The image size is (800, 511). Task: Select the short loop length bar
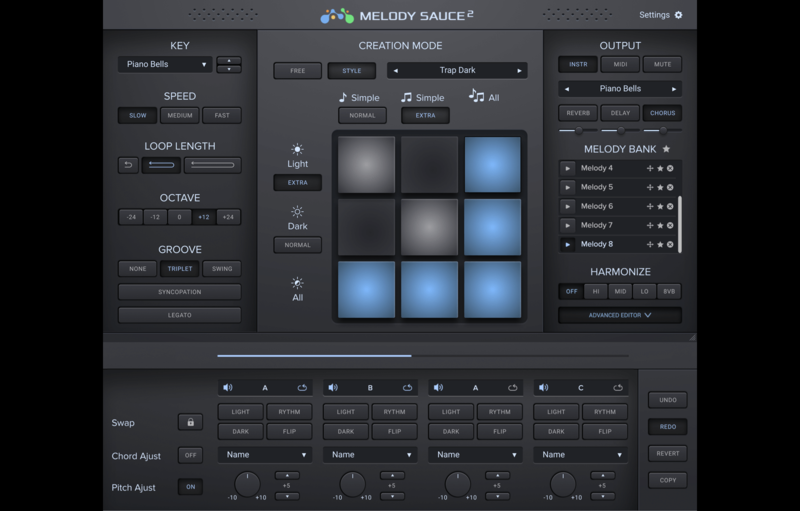tap(161, 165)
